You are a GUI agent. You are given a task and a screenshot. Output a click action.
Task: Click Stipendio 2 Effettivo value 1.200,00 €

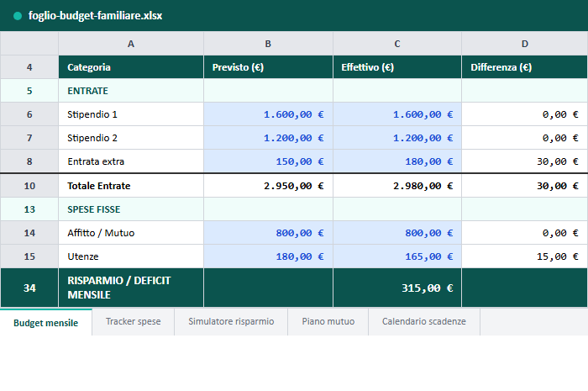click(x=397, y=138)
